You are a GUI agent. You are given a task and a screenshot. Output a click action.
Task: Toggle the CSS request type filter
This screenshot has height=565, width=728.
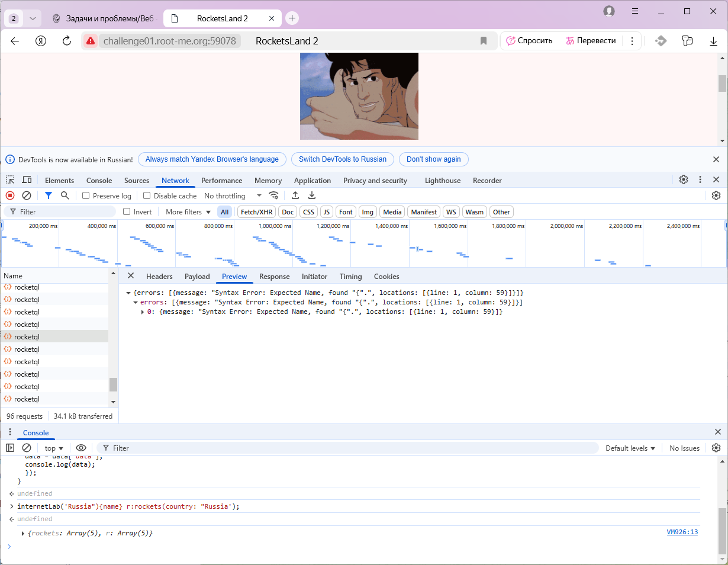308,212
